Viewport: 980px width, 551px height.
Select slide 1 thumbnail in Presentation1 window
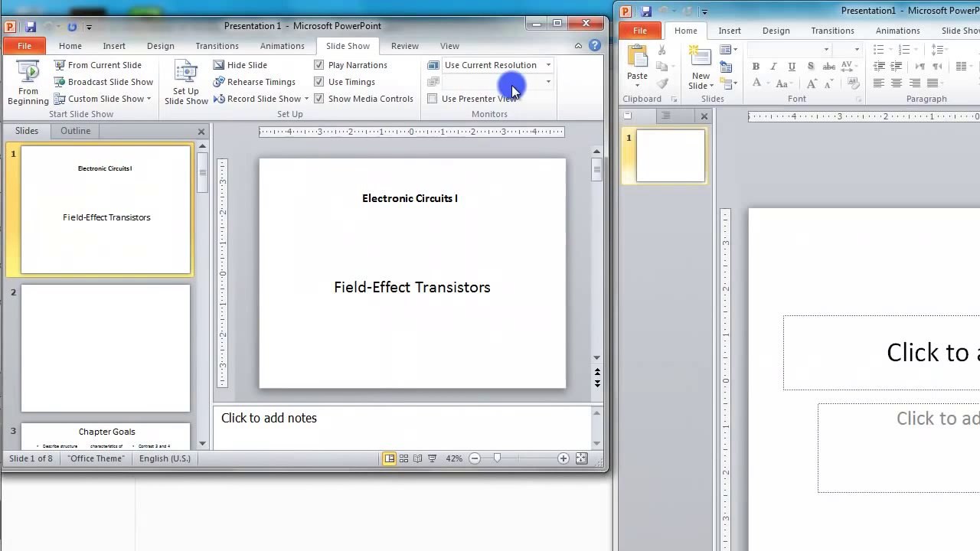pyautogui.click(x=671, y=156)
